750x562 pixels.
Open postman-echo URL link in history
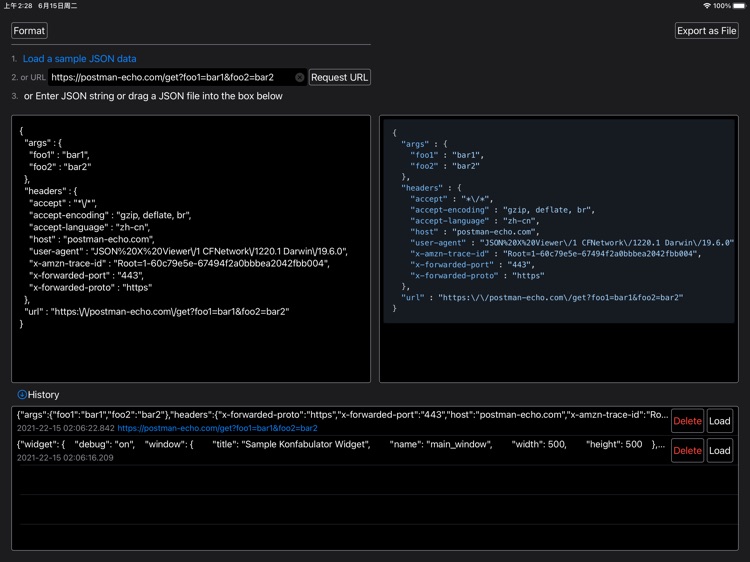(x=217, y=428)
